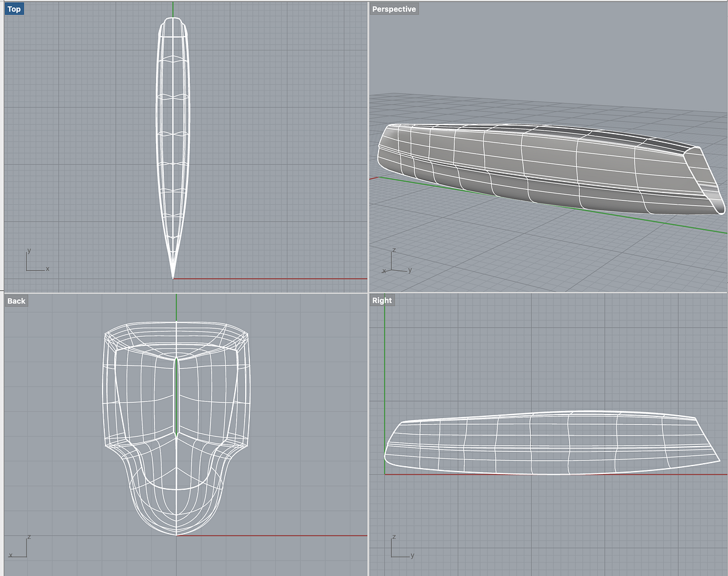Activate the Right viewport tab label
The width and height of the screenshot is (728, 576).
pyautogui.click(x=382, y=300)
